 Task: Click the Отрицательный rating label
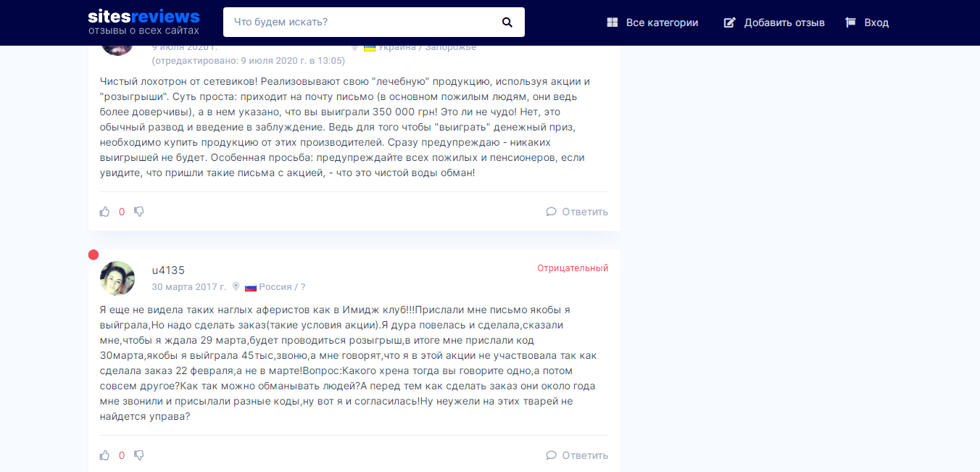click(572, 268)
